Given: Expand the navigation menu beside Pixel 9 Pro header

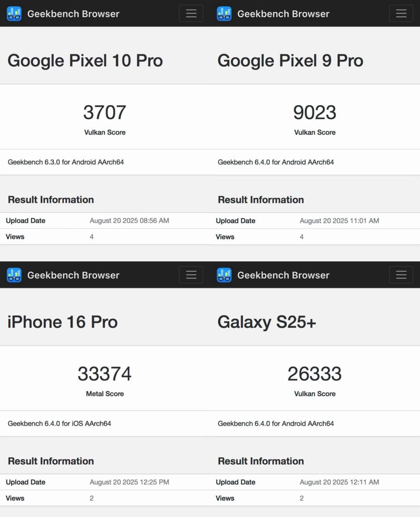Looking at the screenshot, I should 401,13.
